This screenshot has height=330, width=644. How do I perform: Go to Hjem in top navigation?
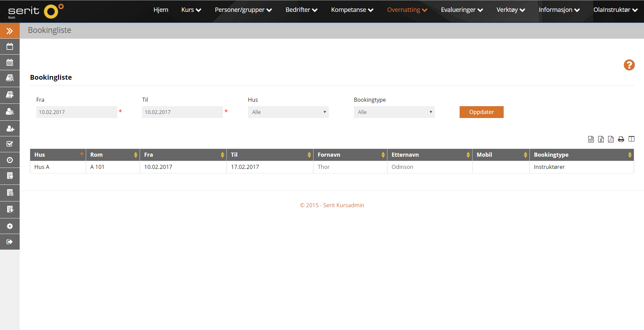click(x=161, y=10)
